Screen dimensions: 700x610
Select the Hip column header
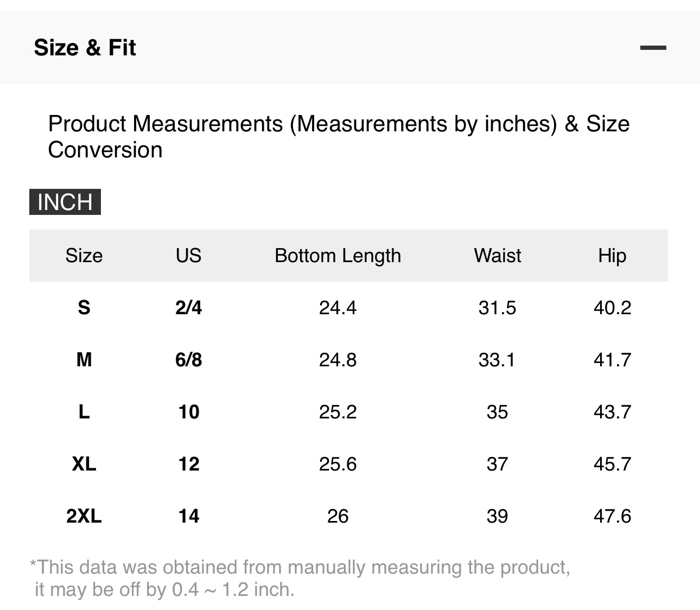(x=612, y=255)
